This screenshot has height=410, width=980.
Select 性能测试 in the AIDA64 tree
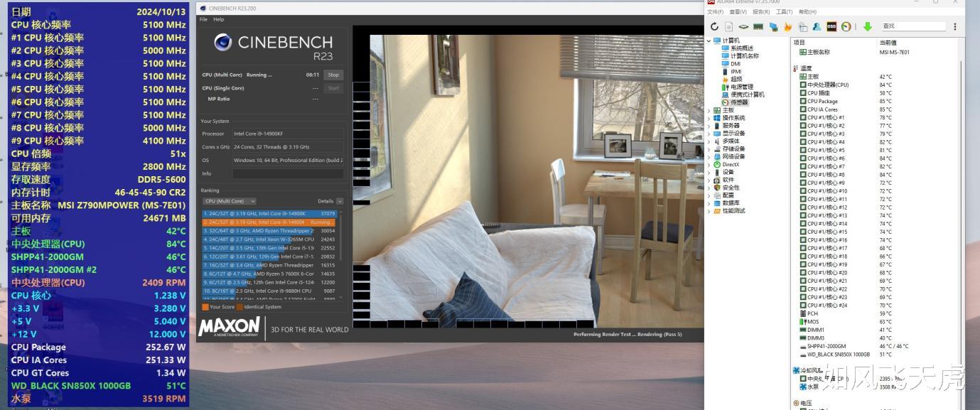[734, 211]
